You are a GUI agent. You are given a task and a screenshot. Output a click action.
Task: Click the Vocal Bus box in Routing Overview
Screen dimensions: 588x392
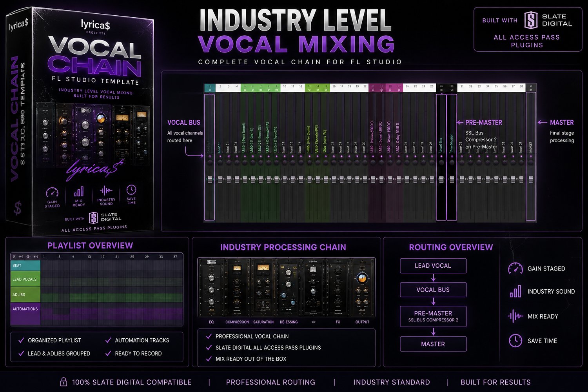point(433,290)
